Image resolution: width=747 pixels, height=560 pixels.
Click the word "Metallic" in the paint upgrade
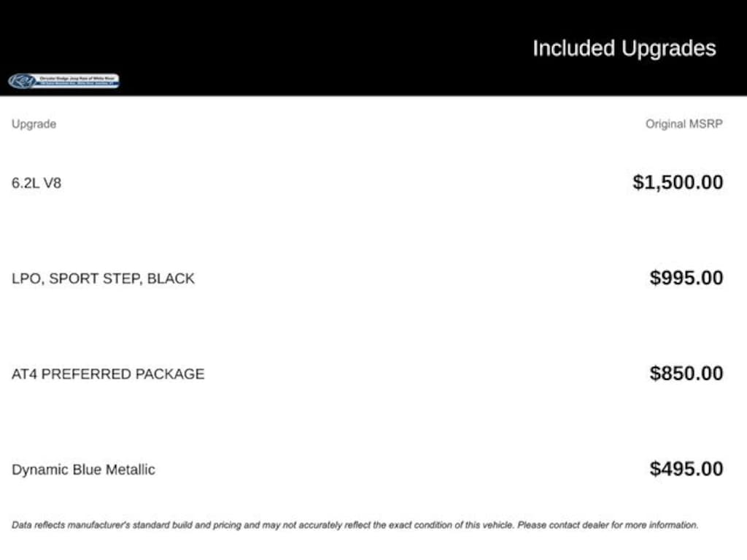coord(131,470)
